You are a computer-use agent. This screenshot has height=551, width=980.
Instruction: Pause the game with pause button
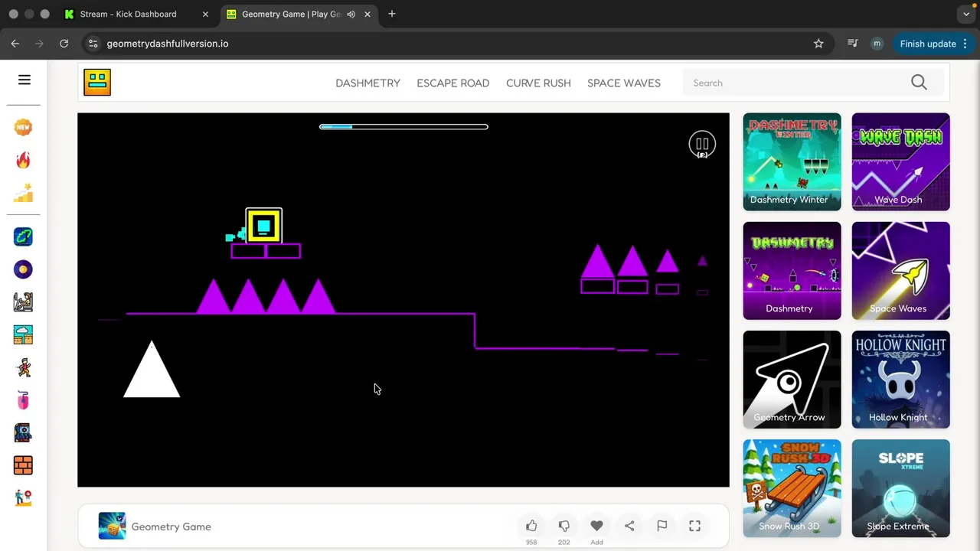[x=702, y=145]
